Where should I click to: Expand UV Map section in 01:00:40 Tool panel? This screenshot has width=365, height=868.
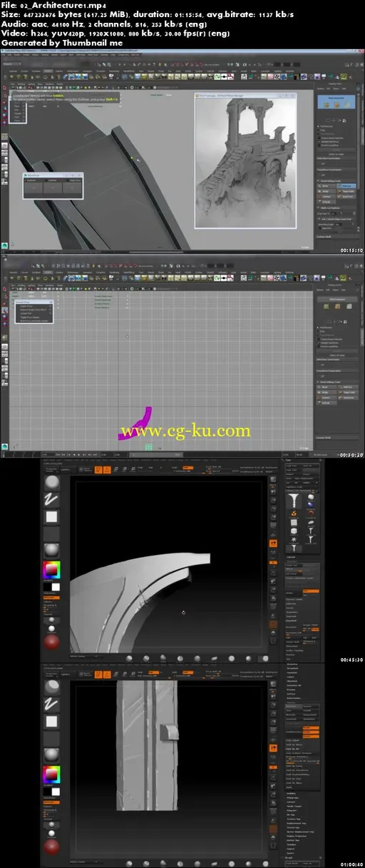click(291, 815)
